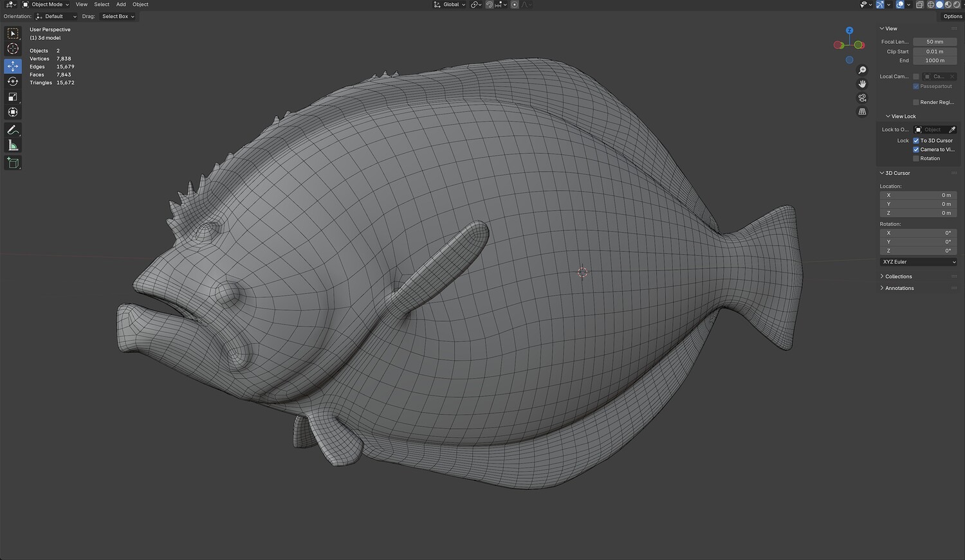This screenshot has height=560, width=965.
Task: Click the Triangles 15,672 statistic
Action: coord(52,83)
